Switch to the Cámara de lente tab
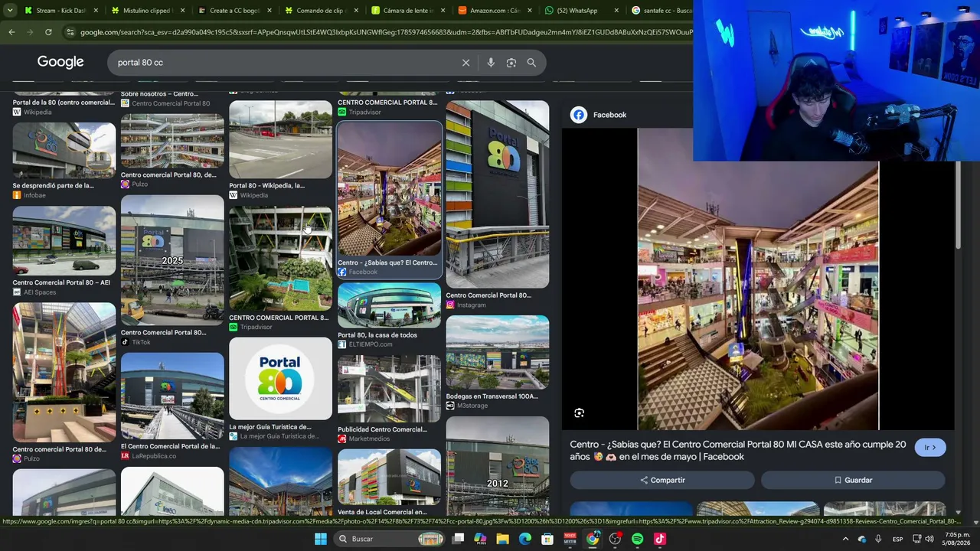 (x=407, y=11)
